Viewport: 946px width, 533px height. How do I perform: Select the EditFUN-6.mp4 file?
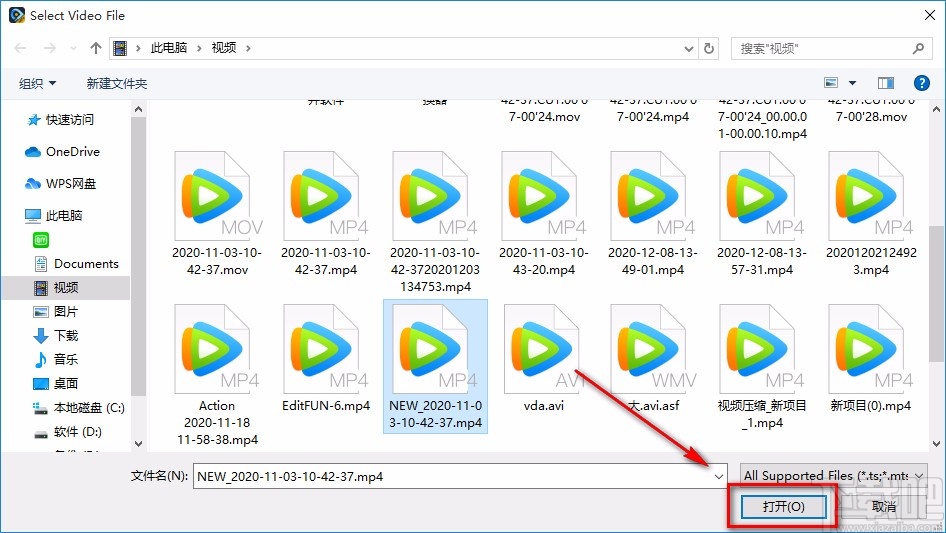(x=326, y=358)
